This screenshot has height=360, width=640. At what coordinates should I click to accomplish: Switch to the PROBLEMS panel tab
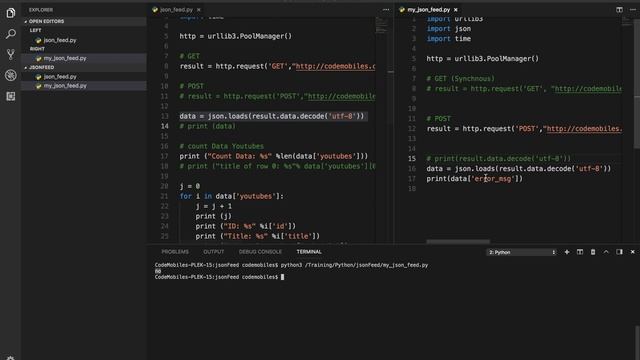tap(175, 252)
